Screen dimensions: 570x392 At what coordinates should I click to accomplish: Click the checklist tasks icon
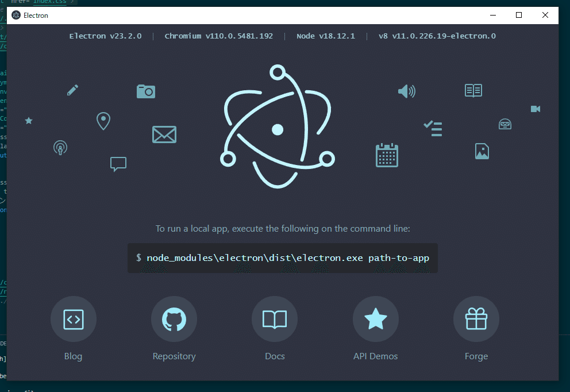pyautogui.click(x=433, y=128)
